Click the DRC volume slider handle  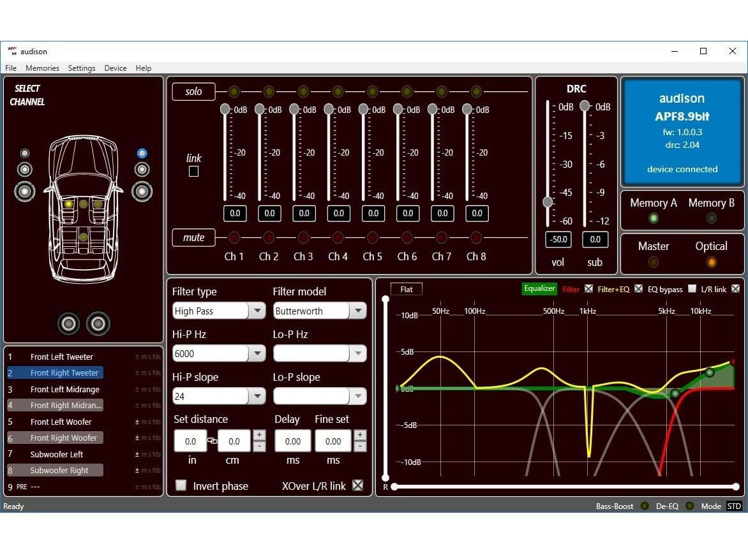[548, 202]
